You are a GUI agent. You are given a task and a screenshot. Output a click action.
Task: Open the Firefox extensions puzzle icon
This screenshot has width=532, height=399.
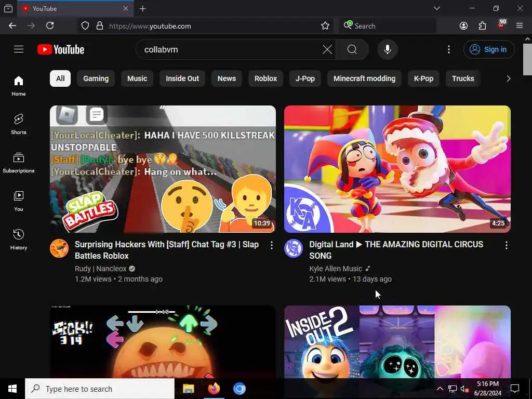(x=482, y=26)
